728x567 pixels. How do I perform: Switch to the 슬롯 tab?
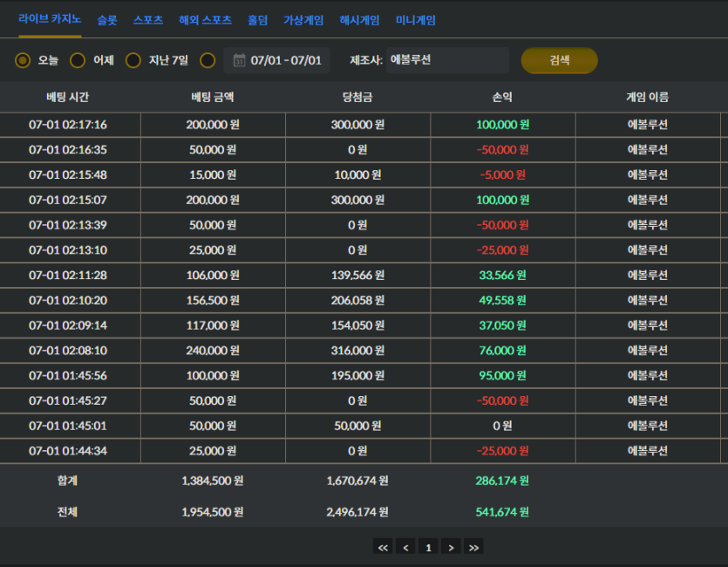[x=107, y=20]
